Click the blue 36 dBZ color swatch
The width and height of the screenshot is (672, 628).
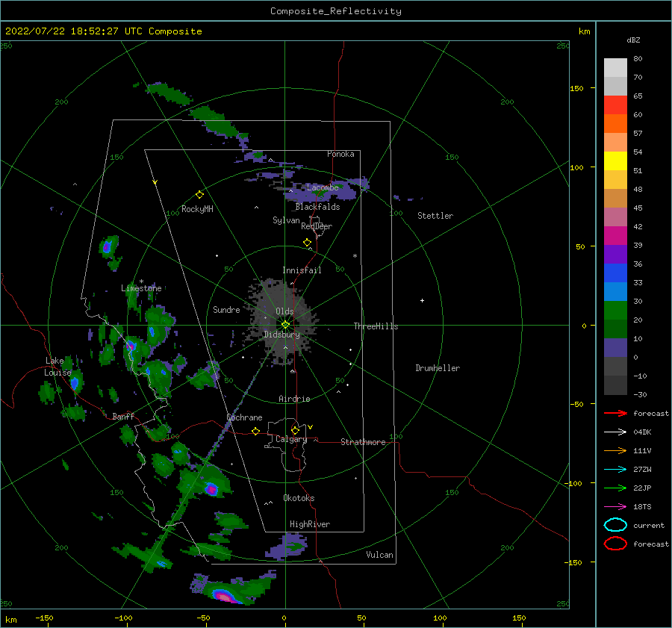click(615, 273)
